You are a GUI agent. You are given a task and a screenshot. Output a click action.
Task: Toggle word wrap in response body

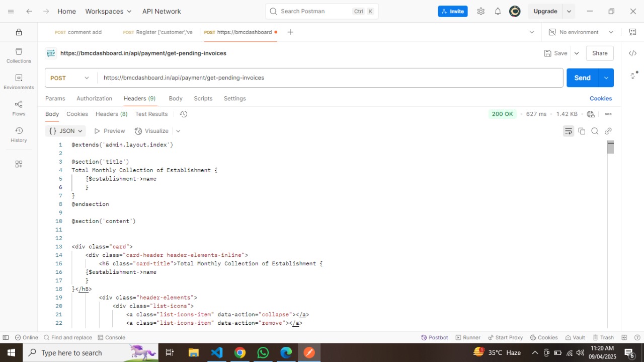pos(569,131)
